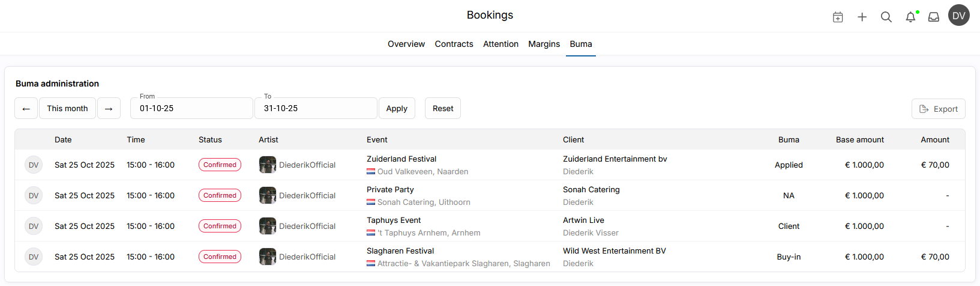Click Apply to filter date range
This screenshot has height=286, width=980.
click(397, 108)
